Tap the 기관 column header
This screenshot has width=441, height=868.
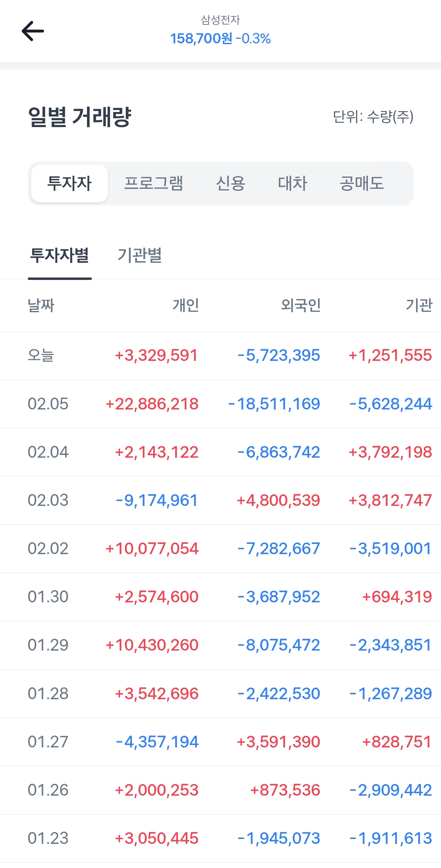pos(419,305)
